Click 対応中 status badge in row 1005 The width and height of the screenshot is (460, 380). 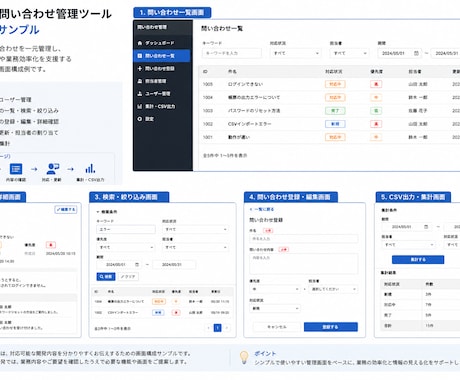tap(335, 84)
